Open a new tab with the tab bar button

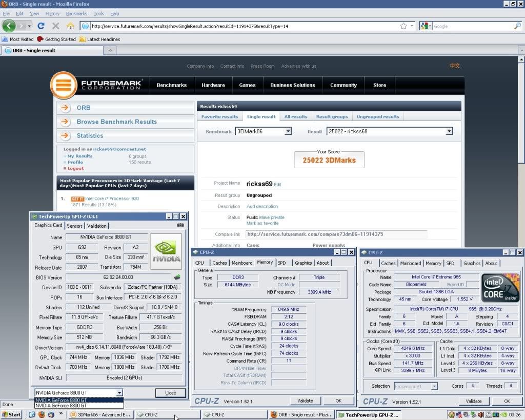pyautogui.click(x=110, y=50)
